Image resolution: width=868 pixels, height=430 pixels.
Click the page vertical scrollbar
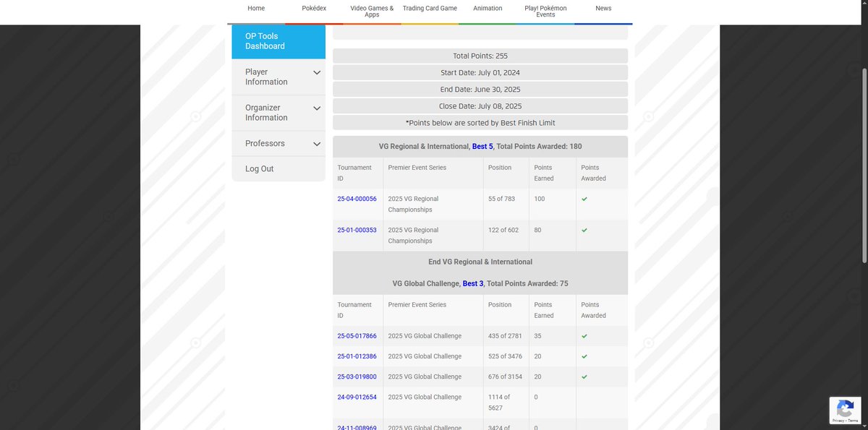pos(864,165)
